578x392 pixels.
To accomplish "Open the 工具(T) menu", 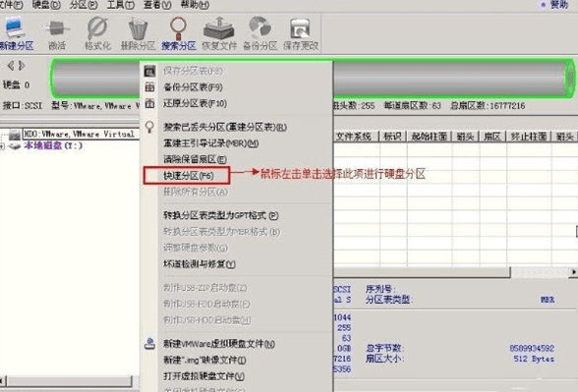I will (121, 5).
